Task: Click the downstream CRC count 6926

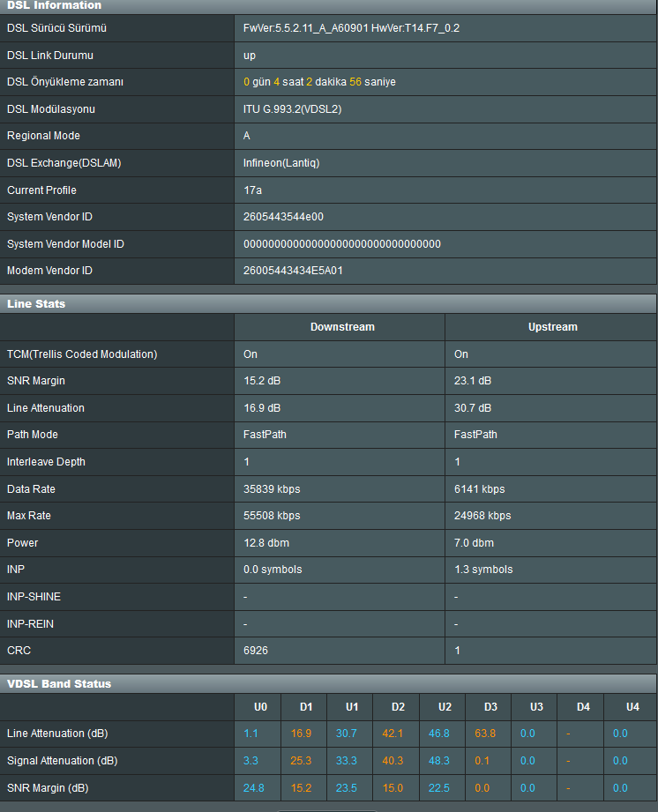Action: click(x=256, y=651)
